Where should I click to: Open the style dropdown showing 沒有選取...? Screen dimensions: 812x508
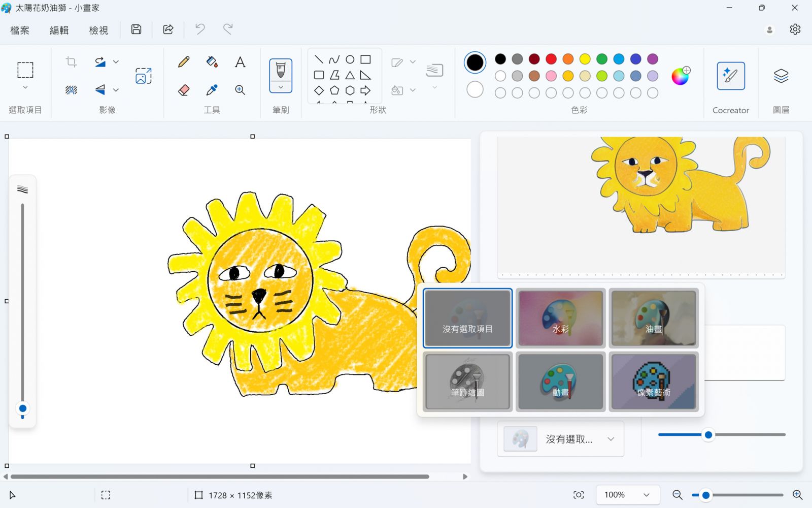click(561, 439)
